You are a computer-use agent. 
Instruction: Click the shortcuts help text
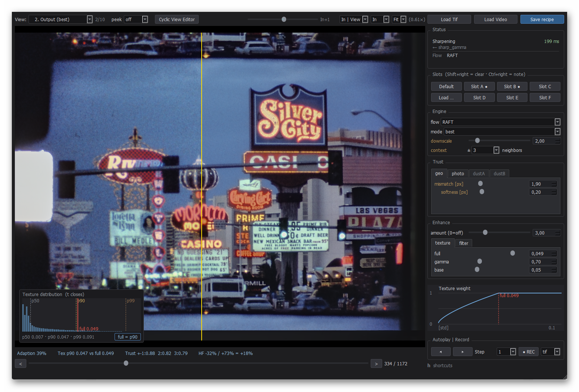(x=443, y=365)
